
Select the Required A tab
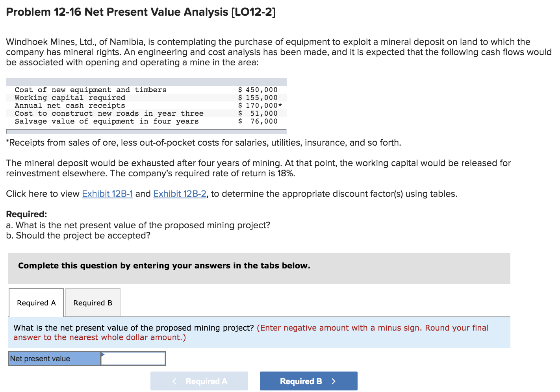coord(35,302)
